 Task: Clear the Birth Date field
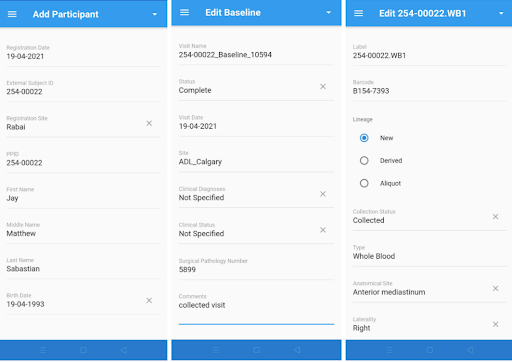149,300
